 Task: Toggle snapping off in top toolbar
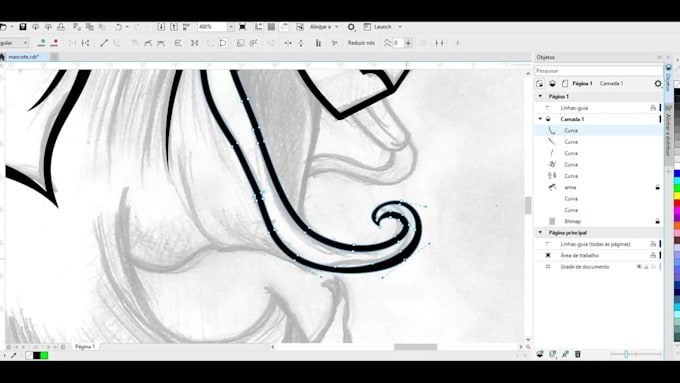pos(300,27)
